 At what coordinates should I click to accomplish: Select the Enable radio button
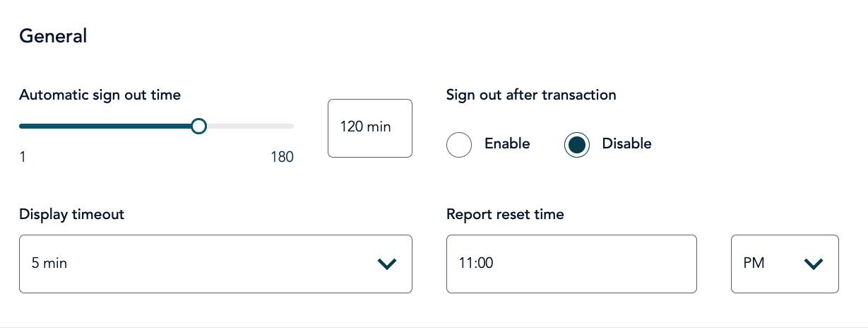pos(459,145)
